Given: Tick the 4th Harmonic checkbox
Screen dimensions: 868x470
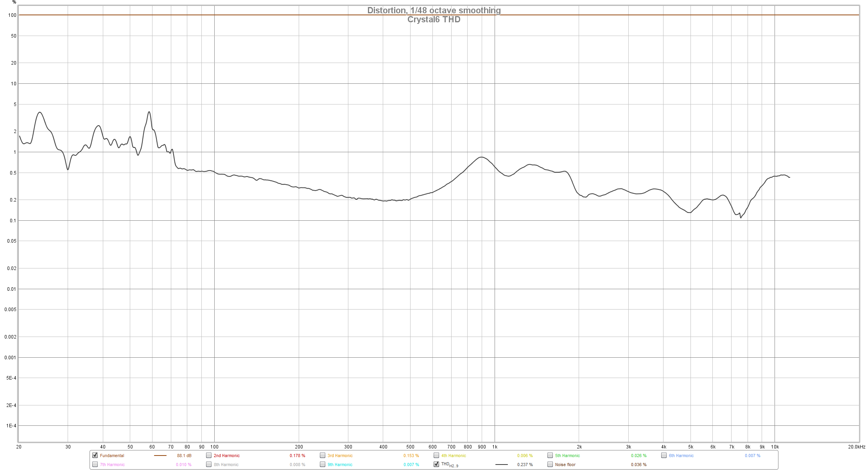Looking at the screenshot, I should (436, 455).
